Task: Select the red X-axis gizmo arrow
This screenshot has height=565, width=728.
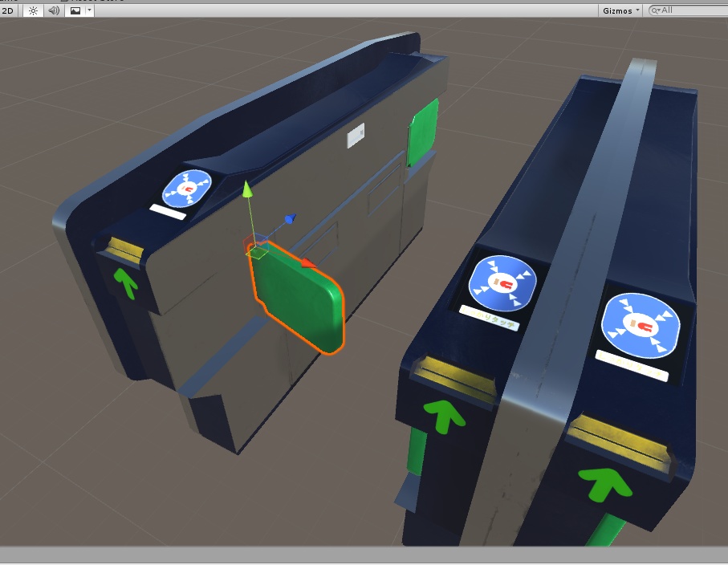Action: [308, 264]
